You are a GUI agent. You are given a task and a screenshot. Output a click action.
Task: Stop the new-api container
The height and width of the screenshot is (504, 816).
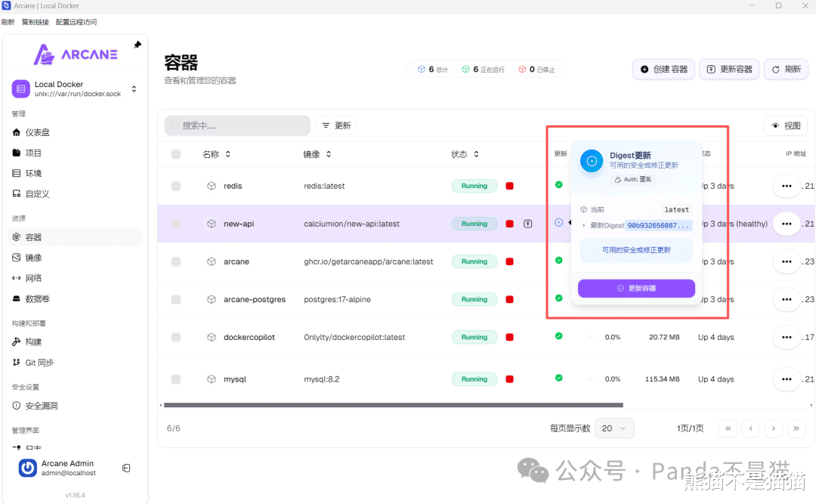point(509,224)
